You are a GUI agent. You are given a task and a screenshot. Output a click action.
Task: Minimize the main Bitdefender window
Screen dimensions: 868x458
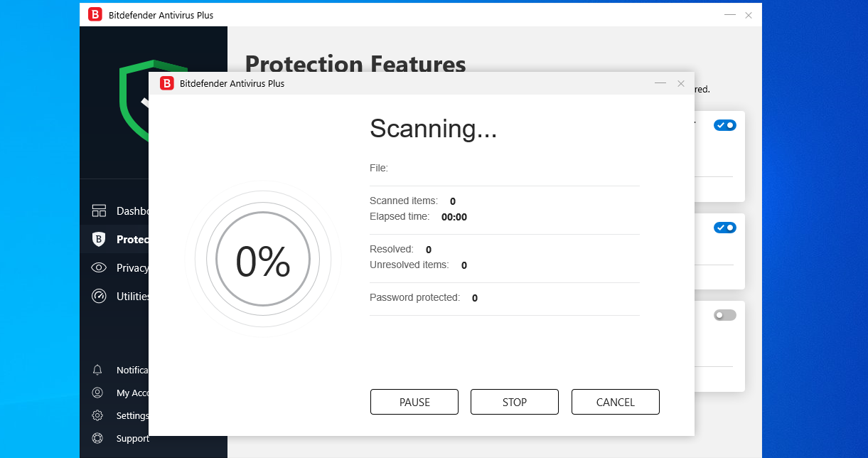(730, 15)
